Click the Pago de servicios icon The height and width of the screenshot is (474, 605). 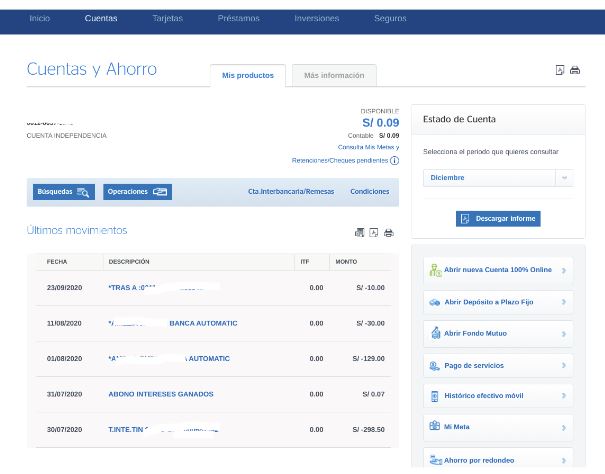434,366
